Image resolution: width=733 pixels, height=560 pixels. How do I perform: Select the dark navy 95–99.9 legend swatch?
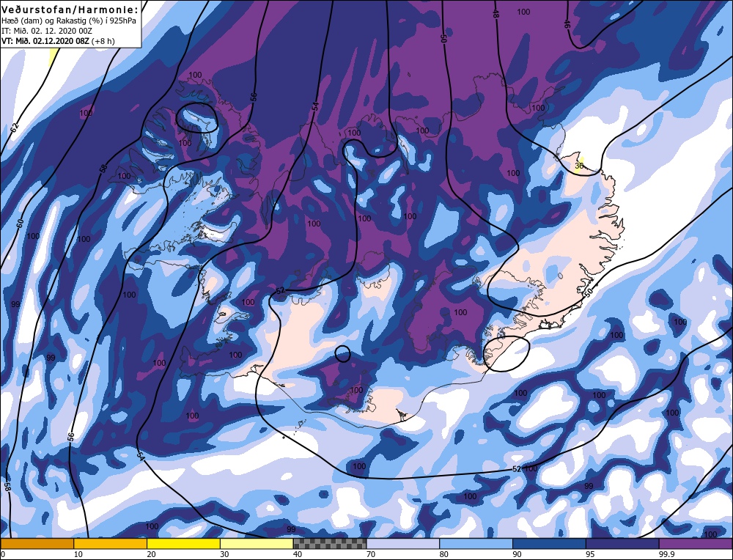point(622,543)
